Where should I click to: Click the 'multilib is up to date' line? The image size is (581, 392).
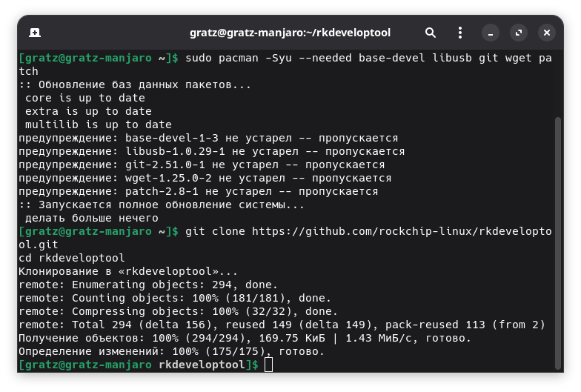pyautogui.click(x=98, y=124)
